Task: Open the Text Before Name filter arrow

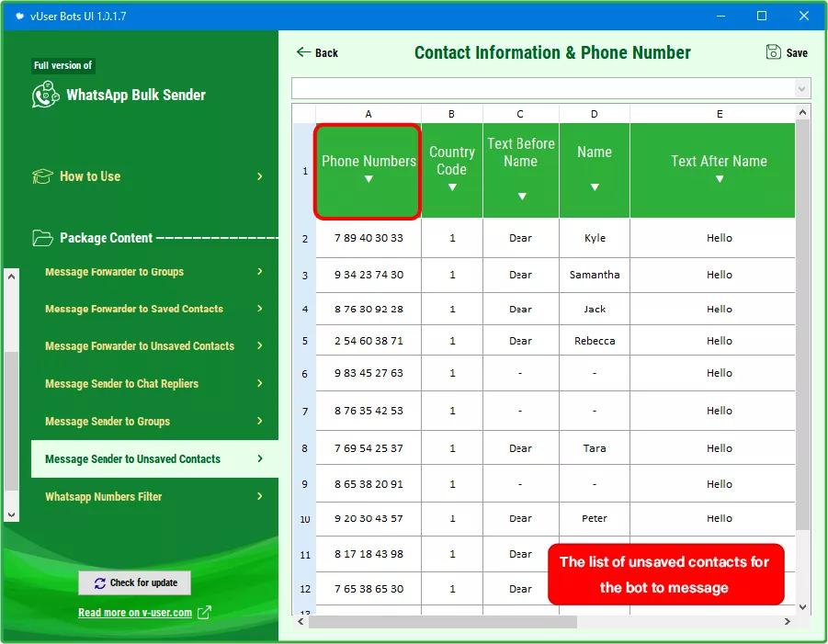Action: click(522, 197)
